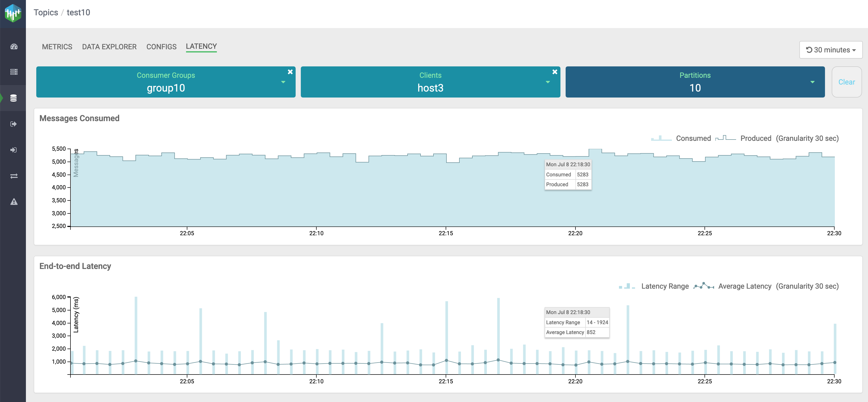This screenshot has height=402, width=868.
Task: Expand the Consumer Groups dropdown
Action: click(x=283, y=82)
